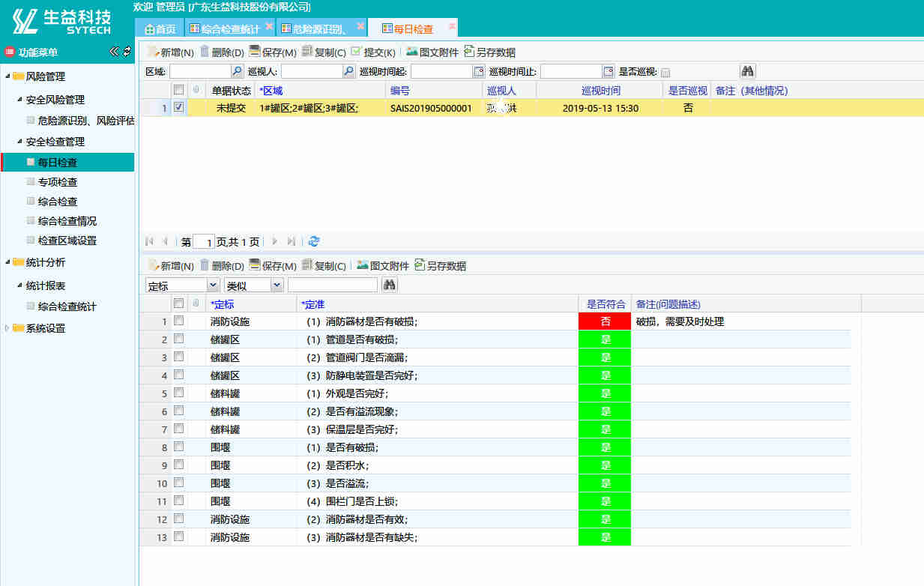Go to the last page in the pager
The height and width of the screenshot is (586, 924).
pos(292,241)
